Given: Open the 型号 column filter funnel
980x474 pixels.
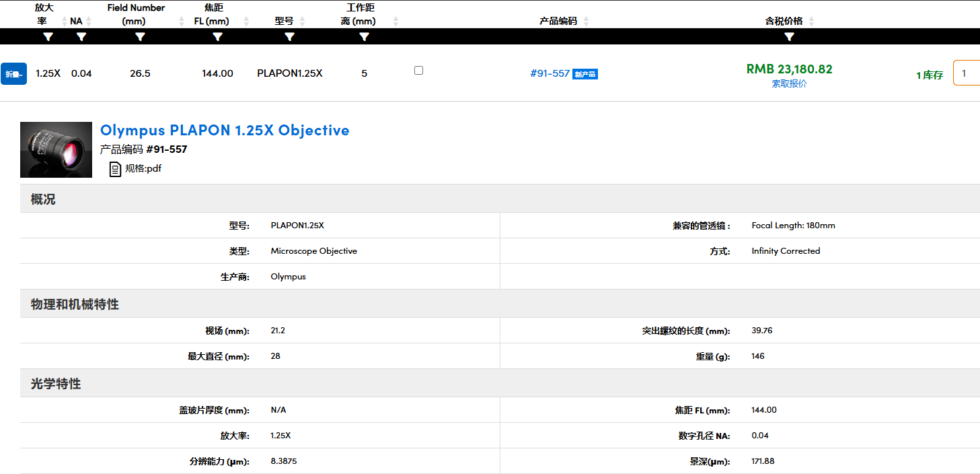Looking at the screenshot, I should (289, 37).
